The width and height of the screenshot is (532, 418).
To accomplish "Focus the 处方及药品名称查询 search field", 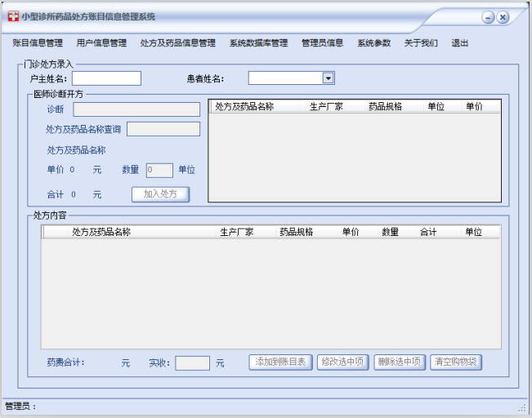I will (x=163, y=129).
